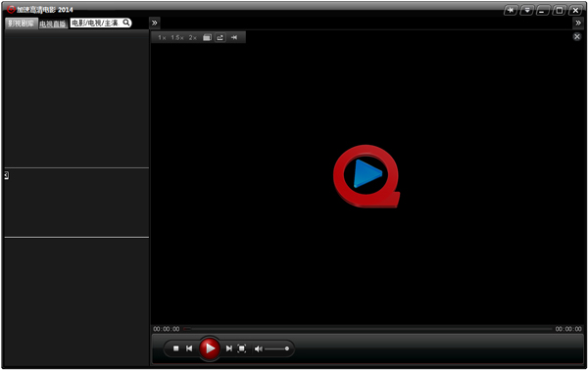
Task: Set video zoom to 1x
Action: tap(162, 38)
